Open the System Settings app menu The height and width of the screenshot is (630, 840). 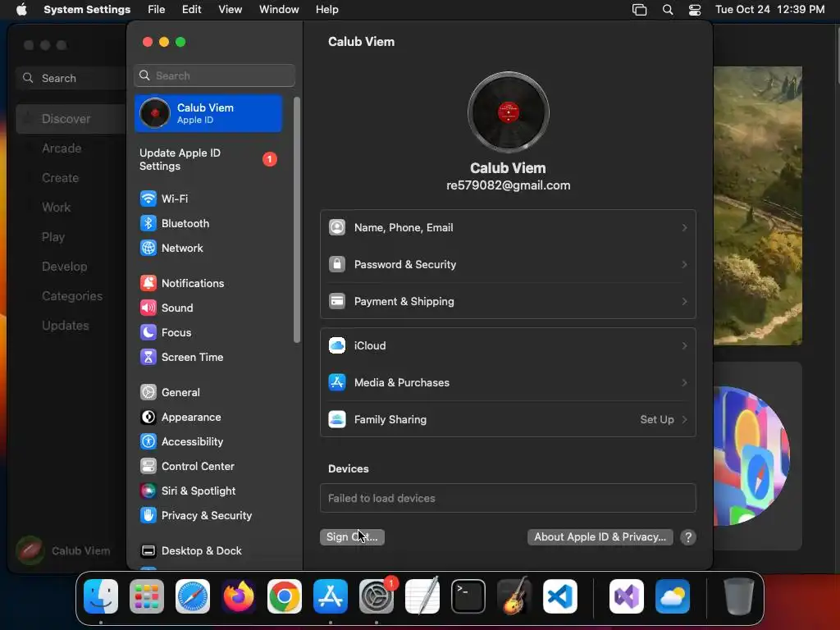pos(87,10)
